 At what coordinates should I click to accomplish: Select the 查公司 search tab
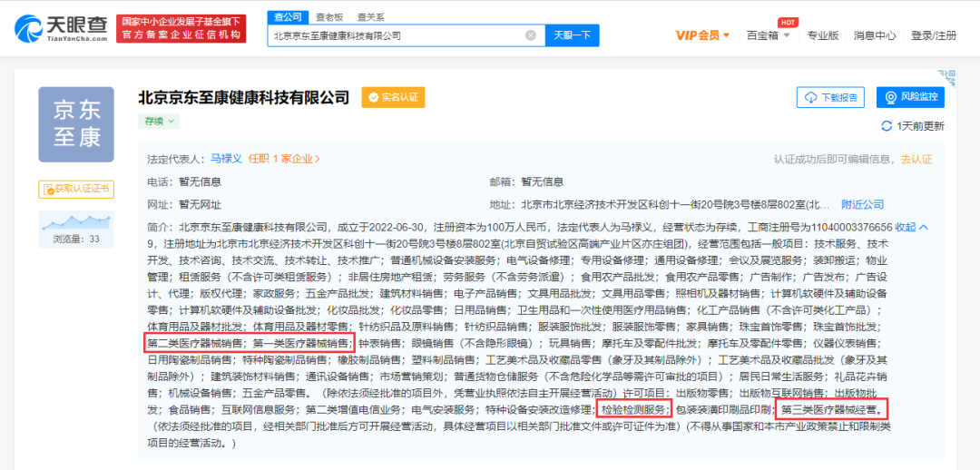coord(288,16)
